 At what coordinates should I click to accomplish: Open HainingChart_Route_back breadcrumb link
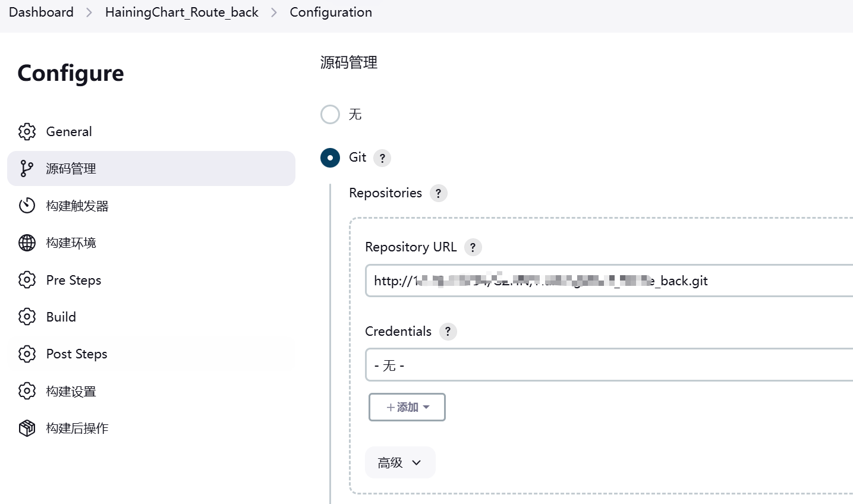182,12
